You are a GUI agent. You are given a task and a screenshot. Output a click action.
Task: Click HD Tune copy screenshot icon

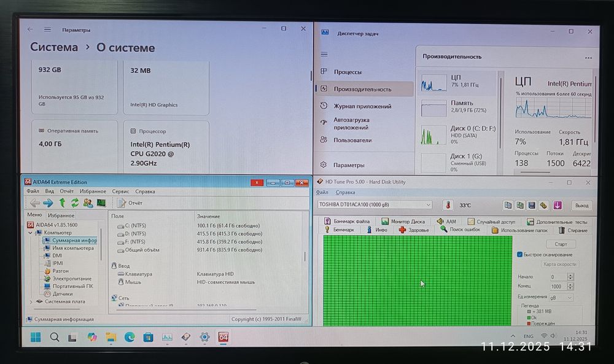pos(520,205)
